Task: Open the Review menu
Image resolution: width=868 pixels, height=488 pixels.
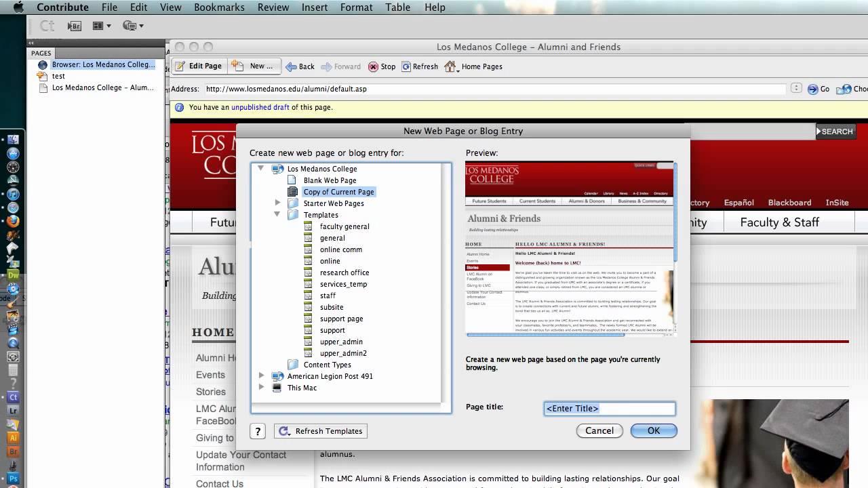Action: [x=273, y=7]
